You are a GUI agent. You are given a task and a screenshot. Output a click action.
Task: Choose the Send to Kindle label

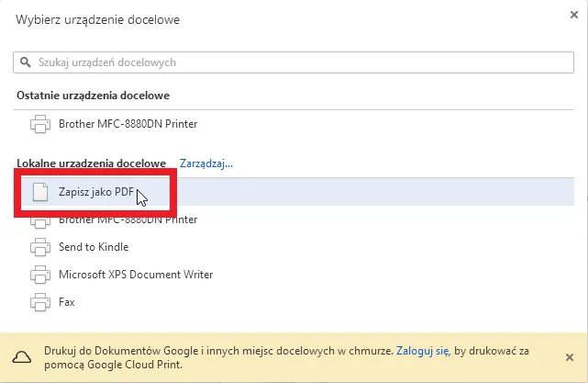tap(94, 247)
